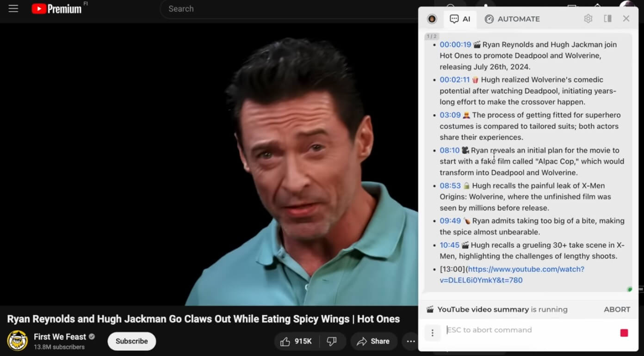Click the 'getting fitted for superhero costumes' text
This screenshot has width=644, height=356.
tap(530, 120)
